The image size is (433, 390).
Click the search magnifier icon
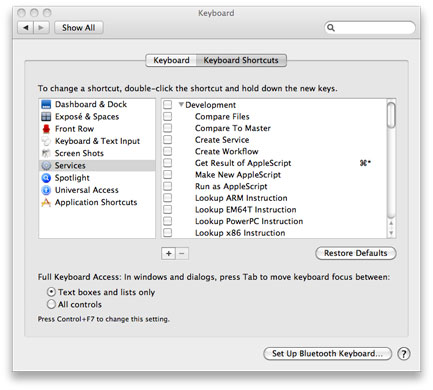click(331, 28)
